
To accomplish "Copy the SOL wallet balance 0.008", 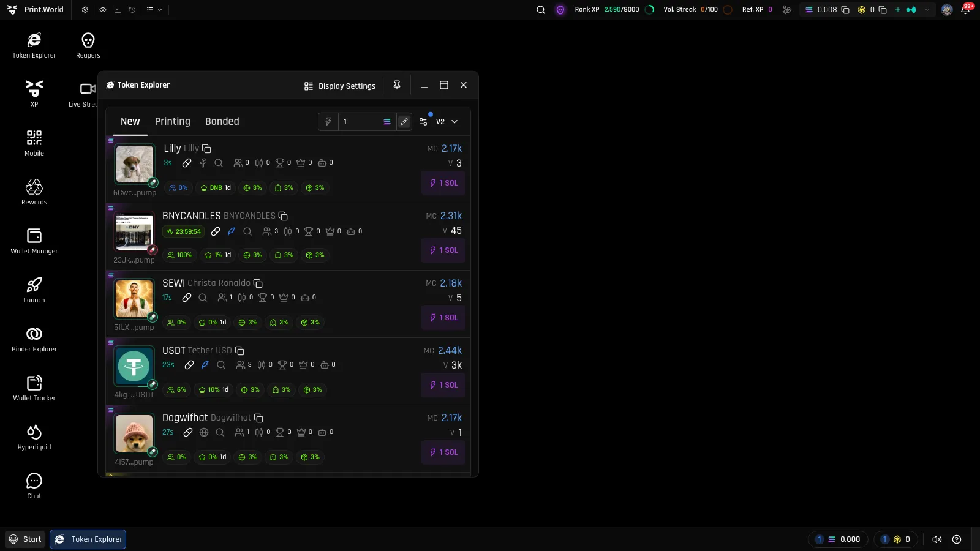I will point(845,10).
